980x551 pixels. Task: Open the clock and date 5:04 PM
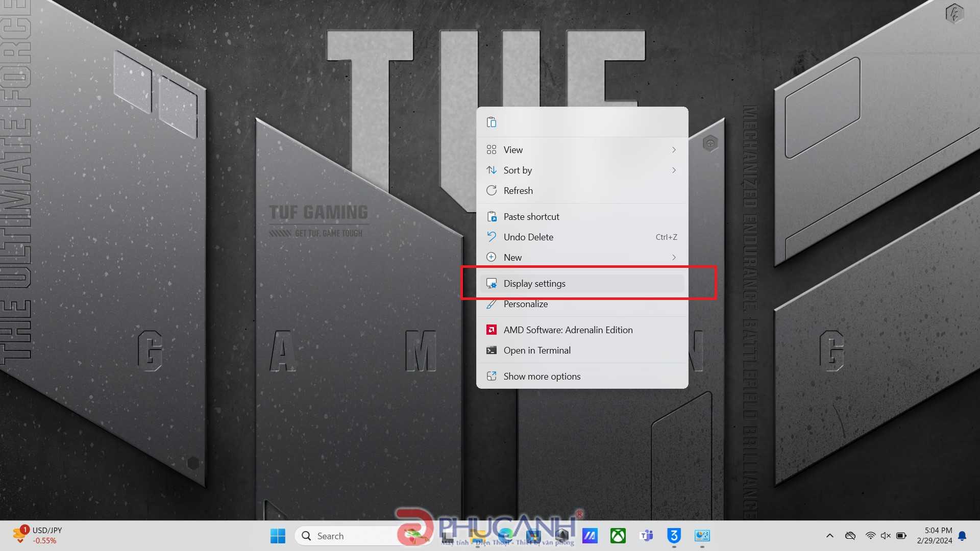[x=935, y=536]
